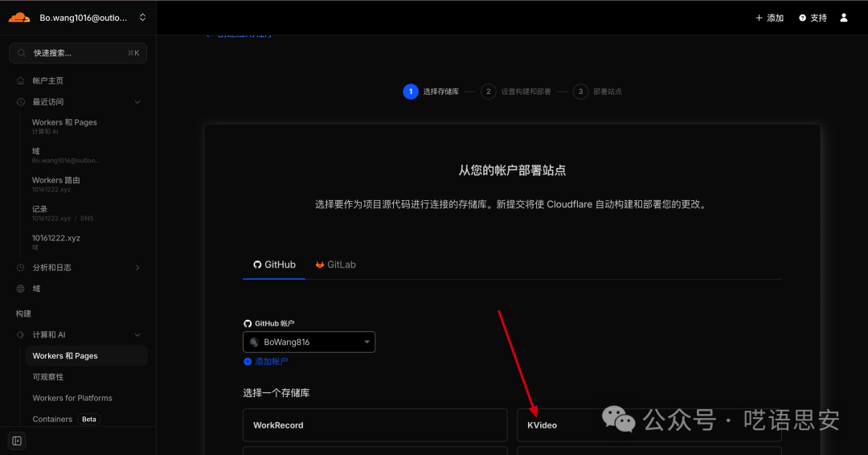868x455 pixels.
Task: Select the KVideo repository
Action: (x=648, y=425)
